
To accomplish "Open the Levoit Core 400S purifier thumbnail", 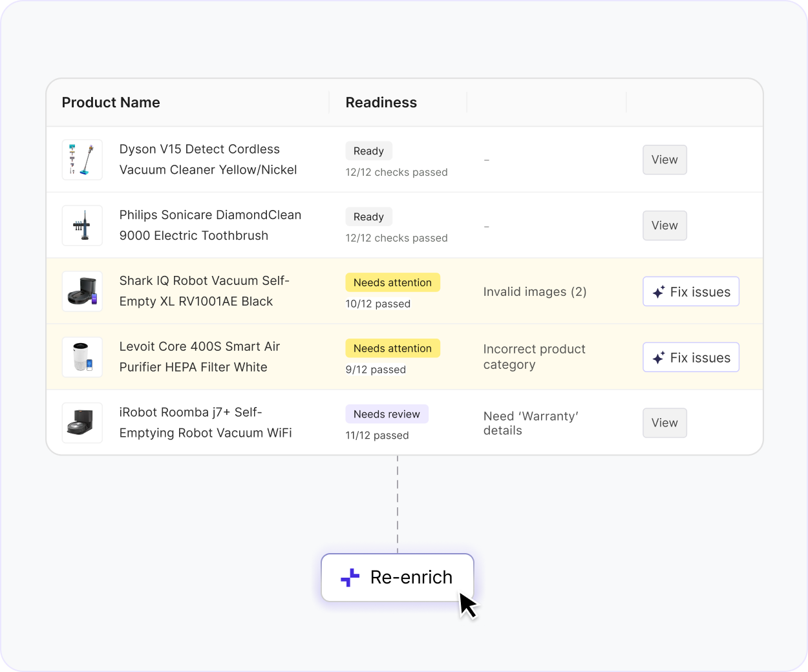I will coord(82,357).
